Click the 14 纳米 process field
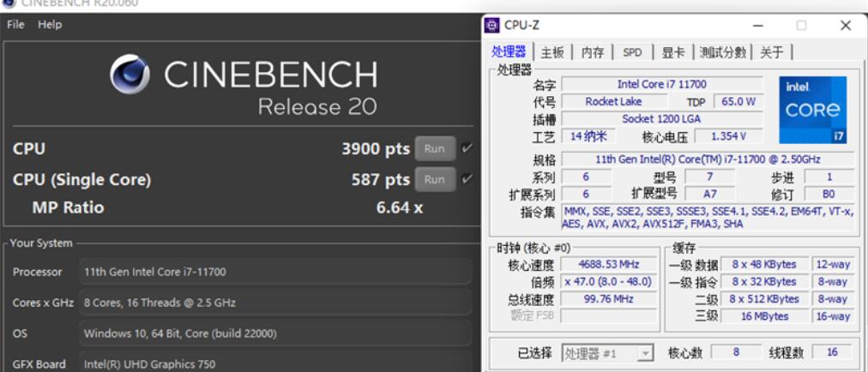Viewport: 868px width, 372px height. pyautogui.click(x=588, y=136)
